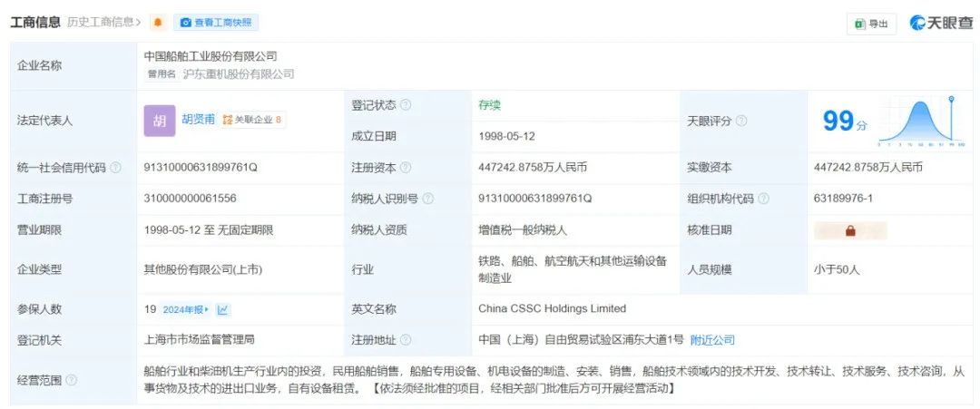Click help icon beside 登记状态
The height and width of the screenshot is (409, 980).
pyautogui.click(x=406, y=105)
